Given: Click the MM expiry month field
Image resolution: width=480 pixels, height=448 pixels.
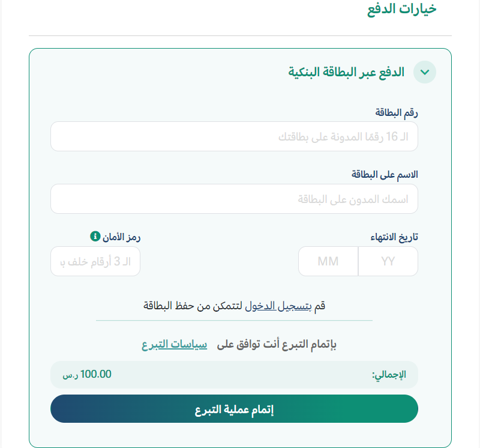Looking at the screenshot, I should pyautogui.click(x=328, y=261).
